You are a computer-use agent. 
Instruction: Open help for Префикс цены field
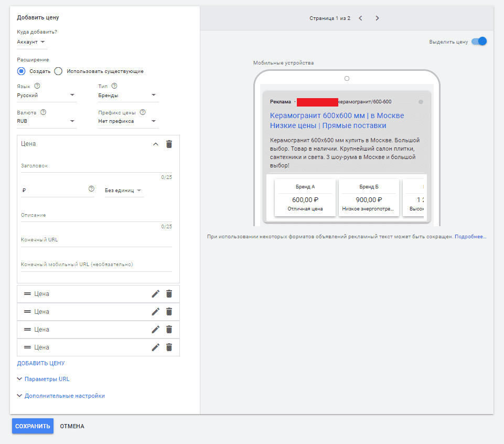[143, 112]
